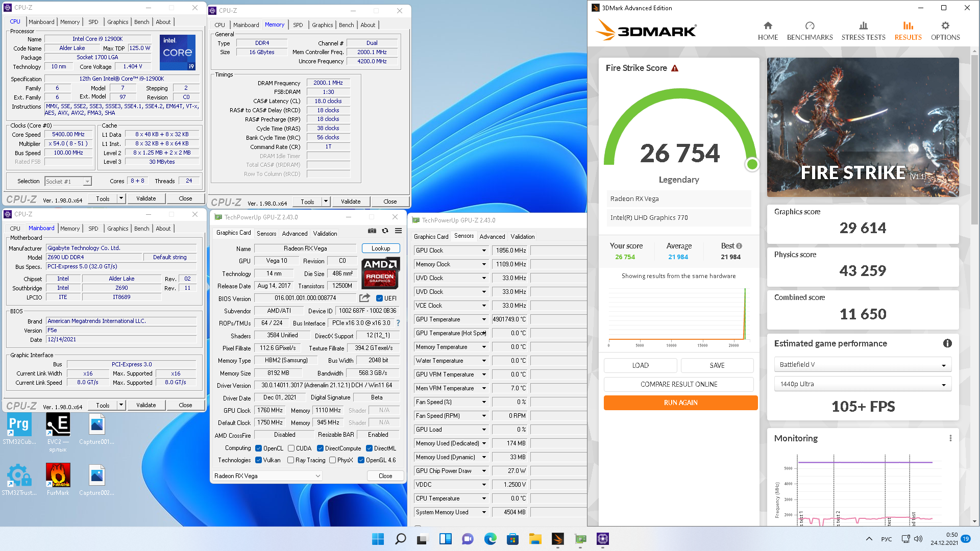Viewport: 980px width, 551px height.
Task: Open Capture001 image file on desktop
Action: [x=96, y=429]
